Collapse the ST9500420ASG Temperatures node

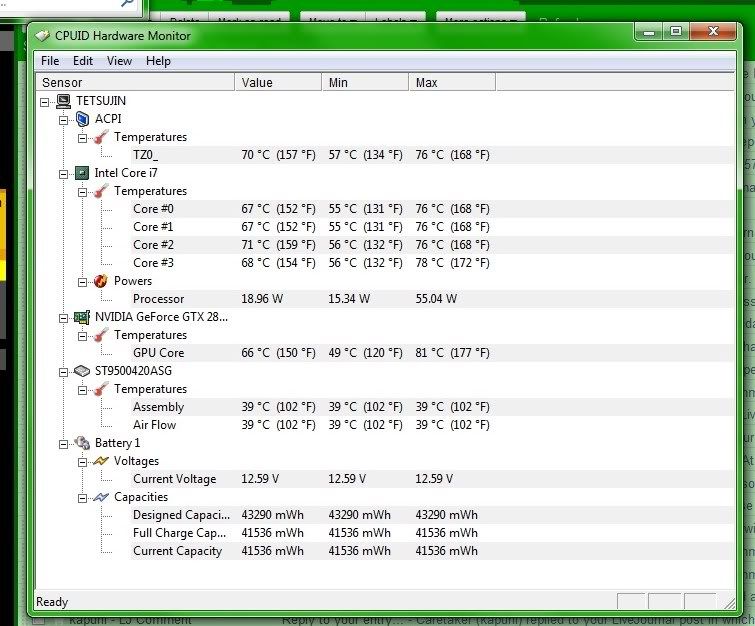(83, 390)
